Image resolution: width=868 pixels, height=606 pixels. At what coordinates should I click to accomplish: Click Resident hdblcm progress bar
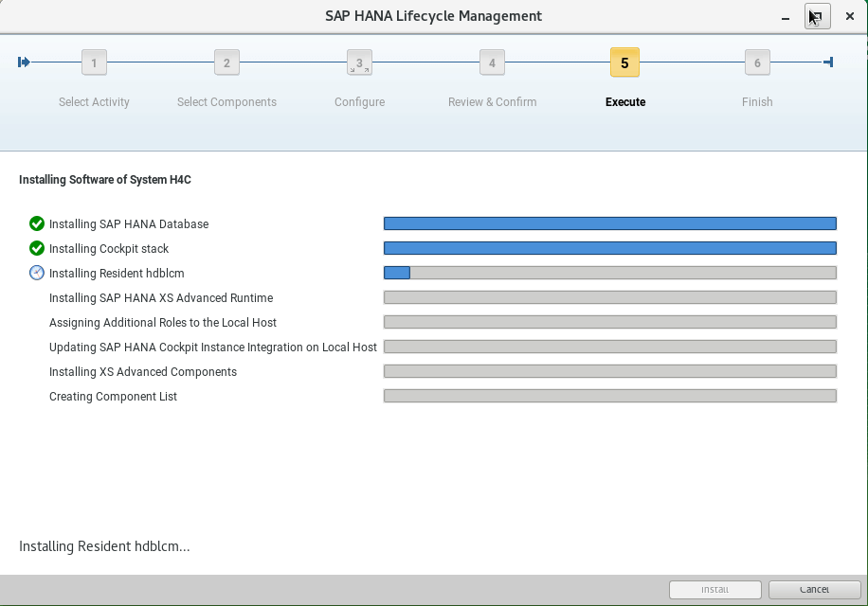click(610, 273)
